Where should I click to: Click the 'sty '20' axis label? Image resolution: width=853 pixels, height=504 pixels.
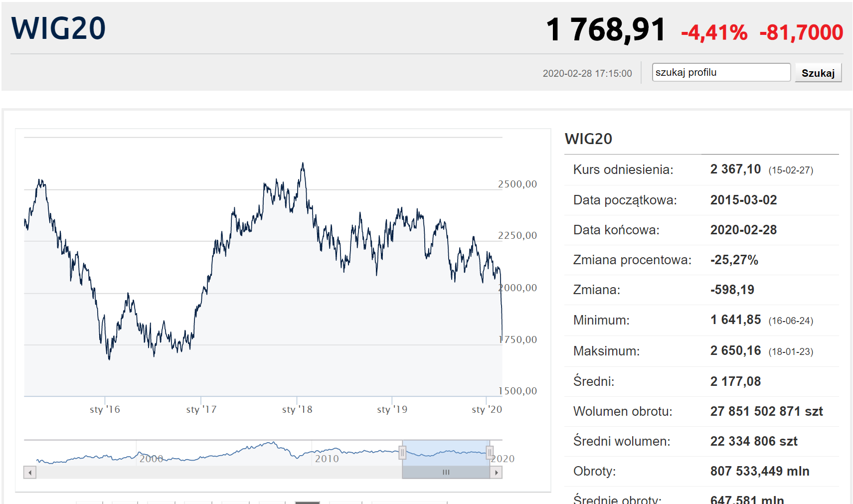pos(487,409)
